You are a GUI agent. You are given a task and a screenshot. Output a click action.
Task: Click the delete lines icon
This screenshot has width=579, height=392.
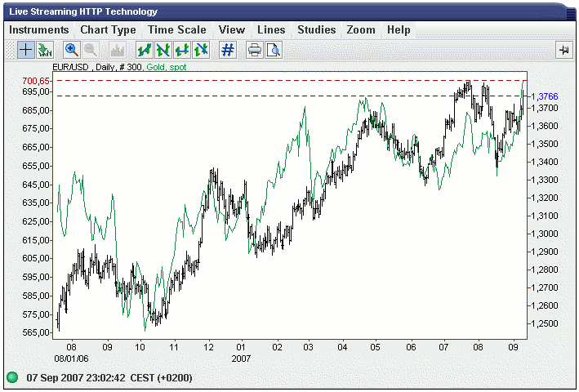(201, 50)
